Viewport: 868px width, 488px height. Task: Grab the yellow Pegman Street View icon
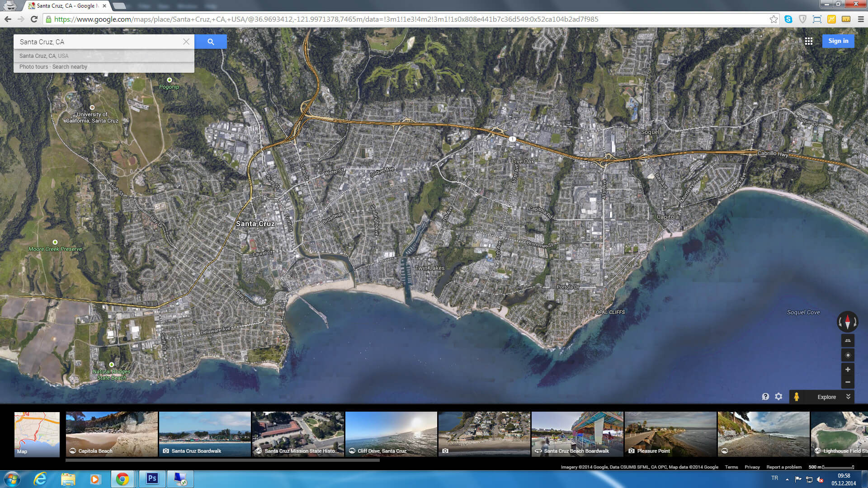(797, 397)
